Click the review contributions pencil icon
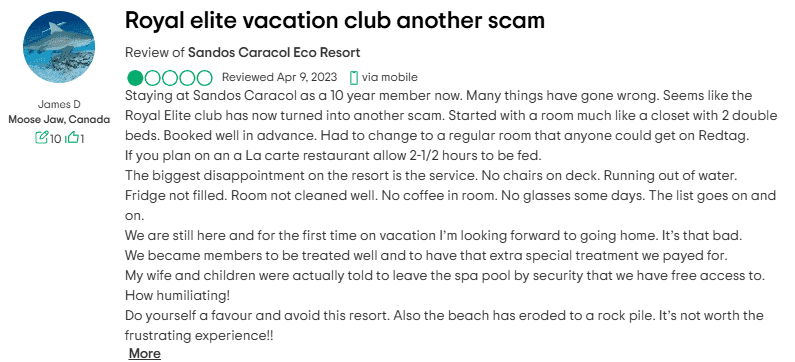This screenshot has height=362, width=795. click(x=41, y=137)
